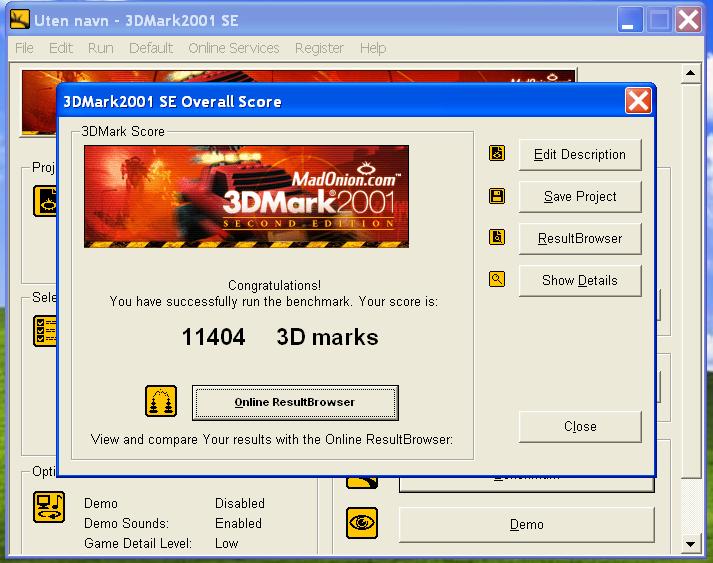Click the 'Low' detail level value
Screen dimensions: 713x563
pyautogui.click(x=226, y=543)
